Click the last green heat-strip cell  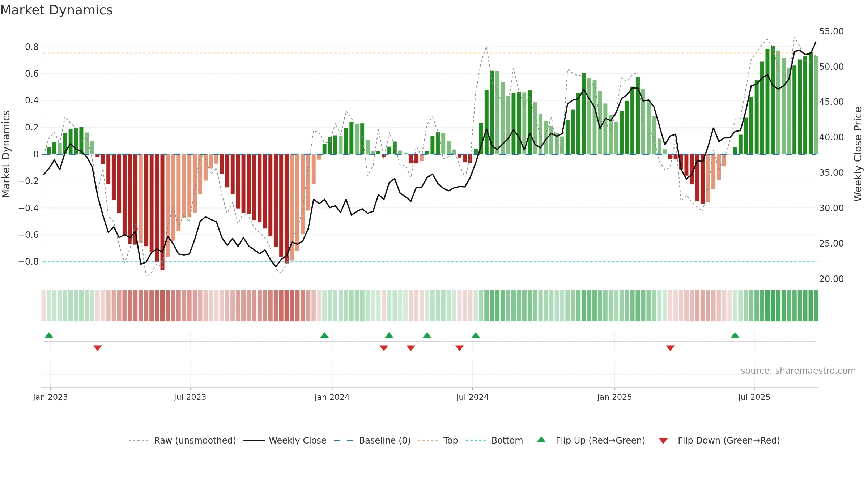816,306
